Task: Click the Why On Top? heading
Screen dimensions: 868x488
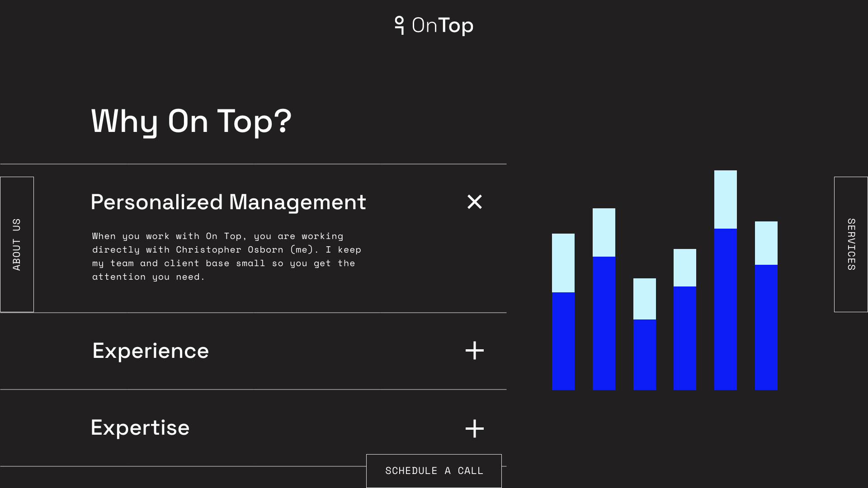Action: click(x=191, y=121)
